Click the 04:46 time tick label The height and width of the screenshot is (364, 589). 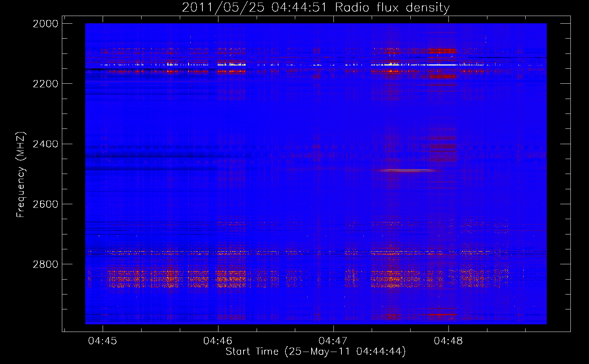tap(218, 341)
